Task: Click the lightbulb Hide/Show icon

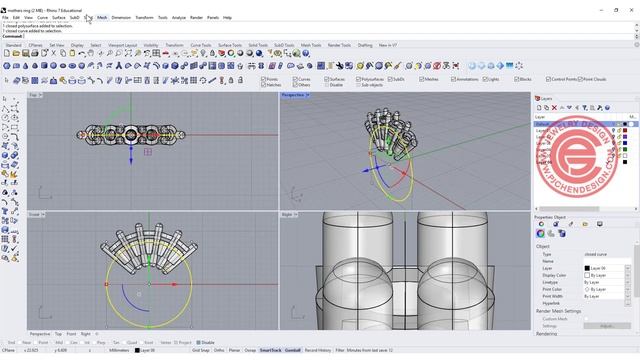Action: click(x=203, y=53)
